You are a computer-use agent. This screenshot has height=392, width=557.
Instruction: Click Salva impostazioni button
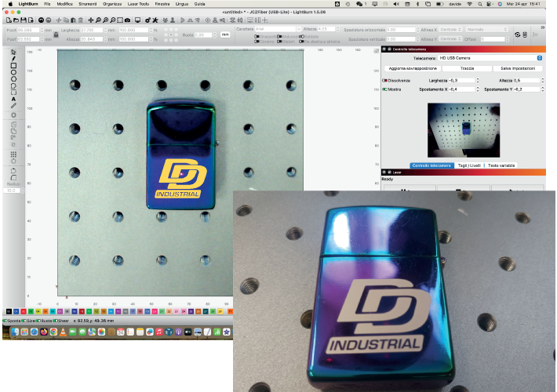click(x=518, y=68)
